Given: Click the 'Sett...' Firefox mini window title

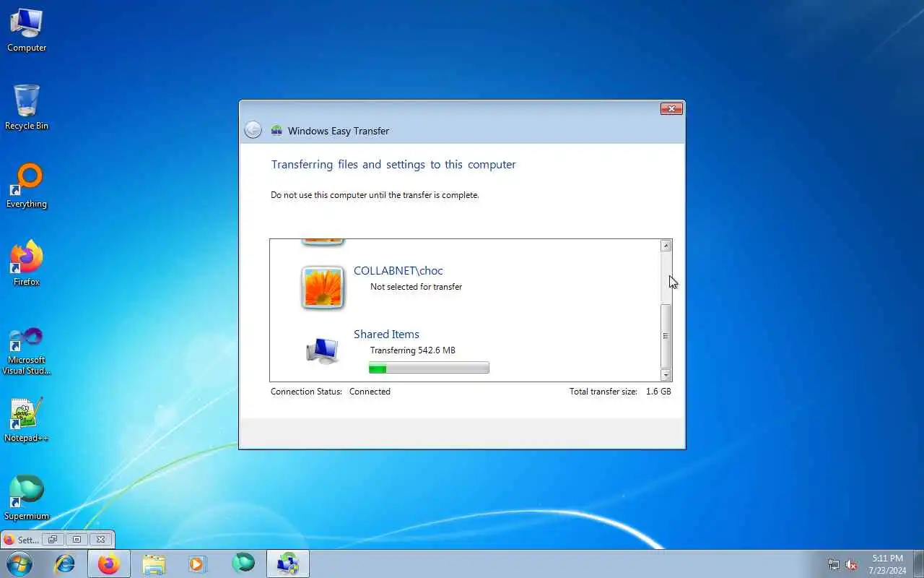Looking at the screenshot, I should (28, 540).
